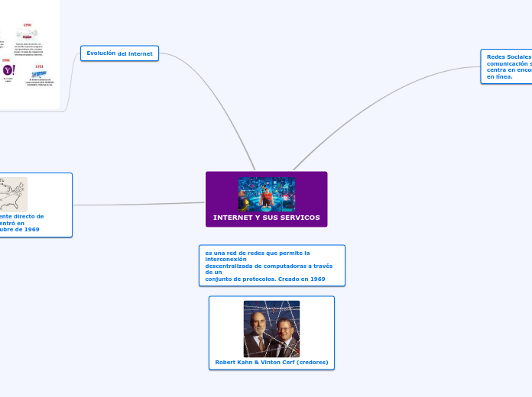This screenshot has height=397, width=532.
Task: Open the Evolución del Internet node
Action: coord(119,53)
